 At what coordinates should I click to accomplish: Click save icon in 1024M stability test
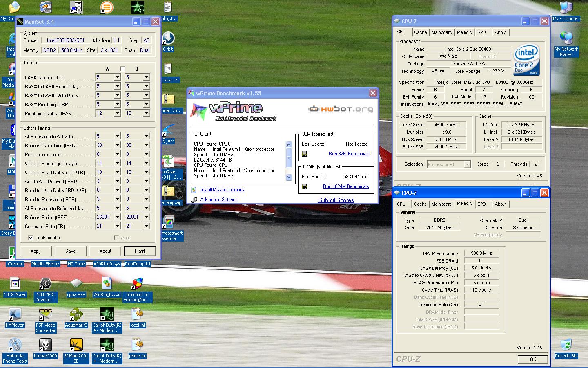[304, 186]
